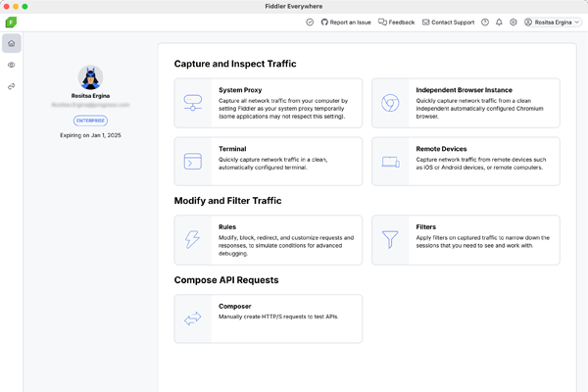Open the Filters card
The image size is (588, 392).
point(465,239)
